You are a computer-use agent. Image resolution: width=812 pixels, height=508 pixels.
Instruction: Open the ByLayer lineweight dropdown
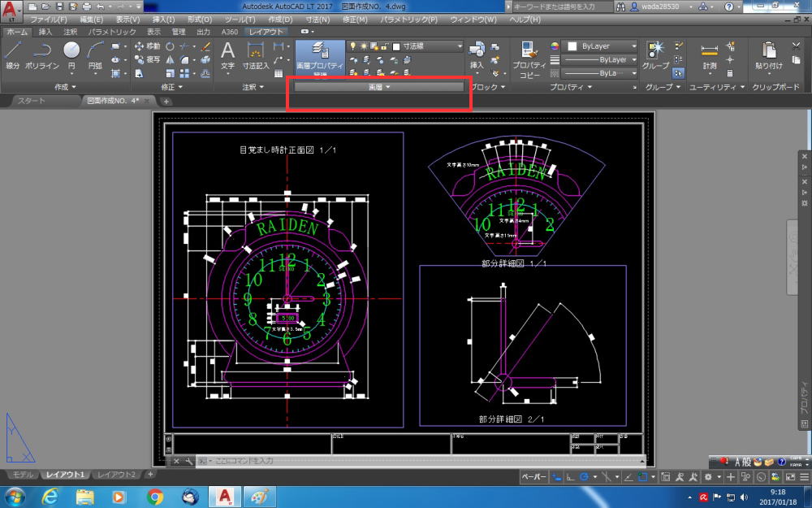point(600,59)
